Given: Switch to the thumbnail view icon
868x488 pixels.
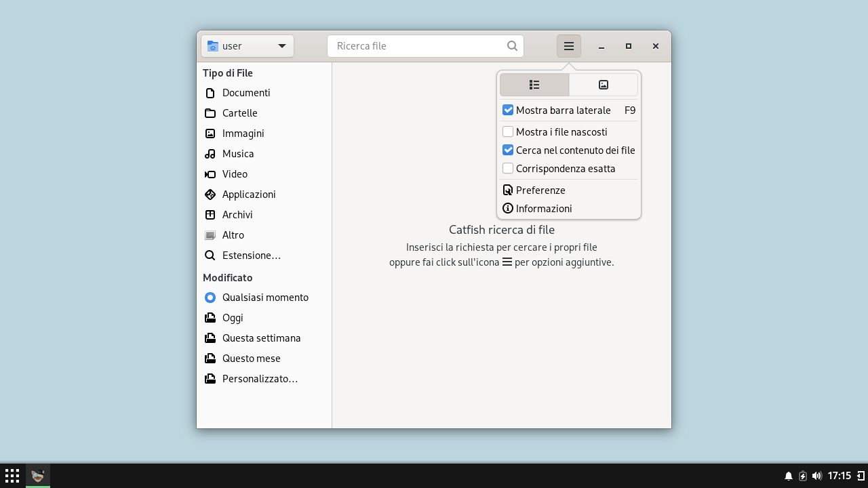Looking at the screenshot, I should pos(603,85).
